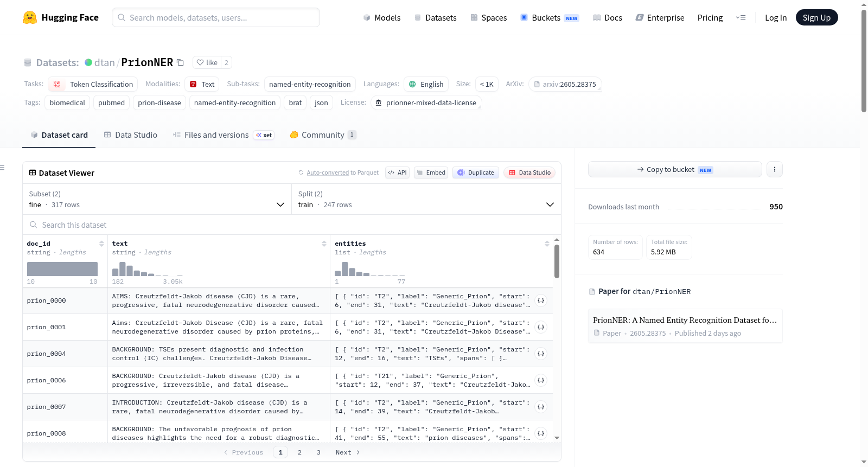Viewport: 868px width, 467px height.
Task: Switch to the Dataset card tab
Action: pos(59,135)
